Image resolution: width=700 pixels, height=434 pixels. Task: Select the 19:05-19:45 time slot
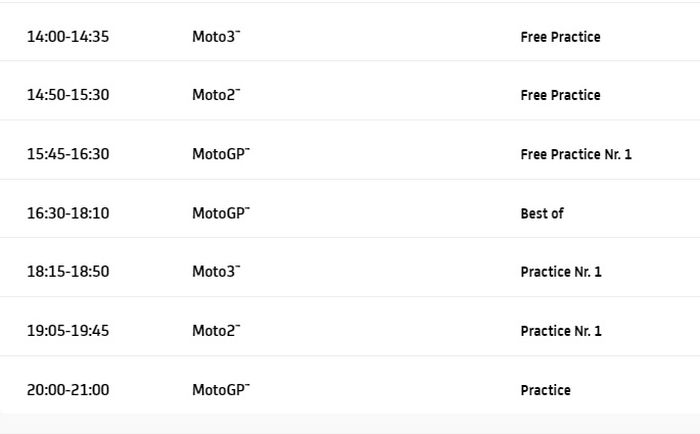(68, 331)
